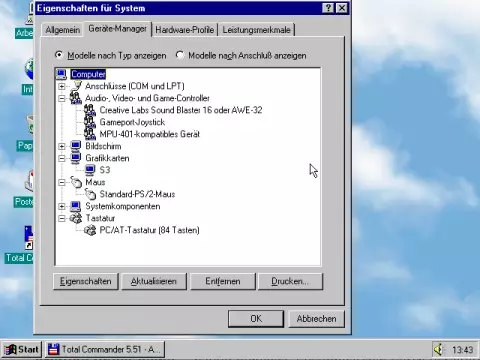Close the Eigenschaften für System dialog
Screen dimensions: 480x360
[342, 8]
